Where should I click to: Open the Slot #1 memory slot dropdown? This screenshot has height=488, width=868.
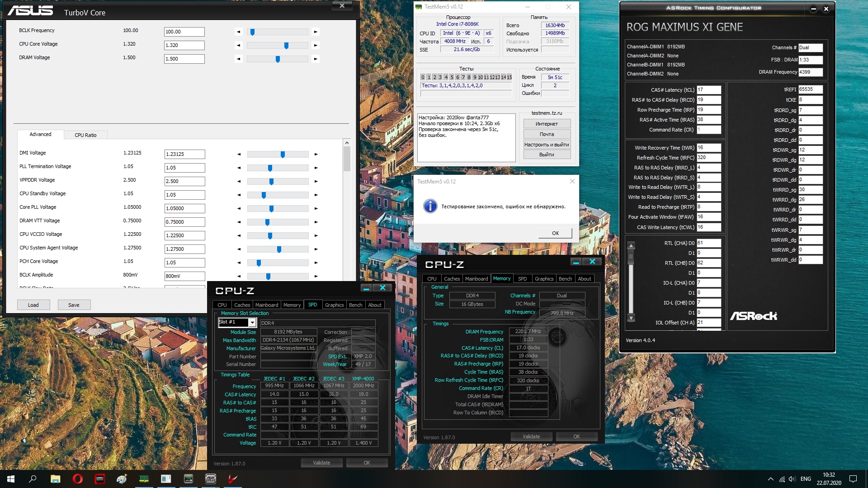(x=252, y=322)
